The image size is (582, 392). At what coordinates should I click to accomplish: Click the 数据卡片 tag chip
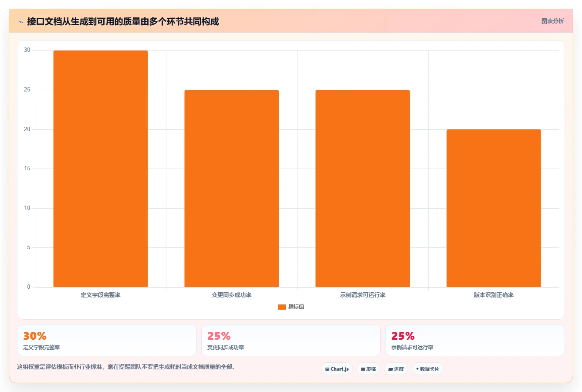(427, 369)
